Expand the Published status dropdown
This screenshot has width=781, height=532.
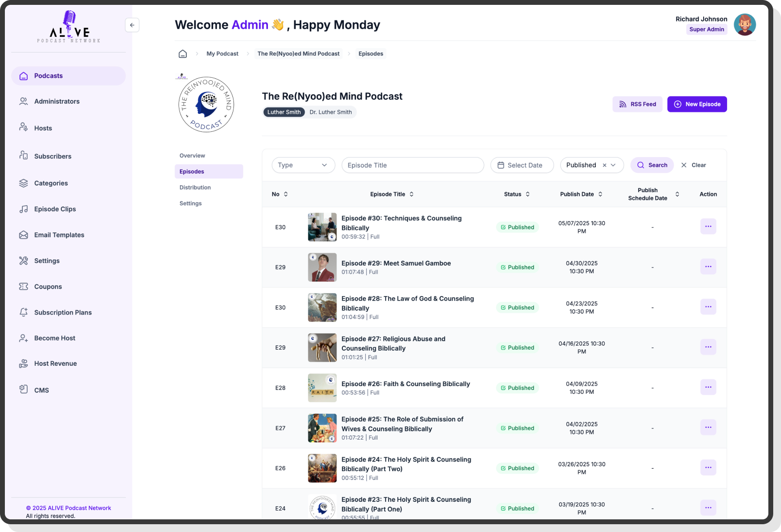(x=614, y=165)
